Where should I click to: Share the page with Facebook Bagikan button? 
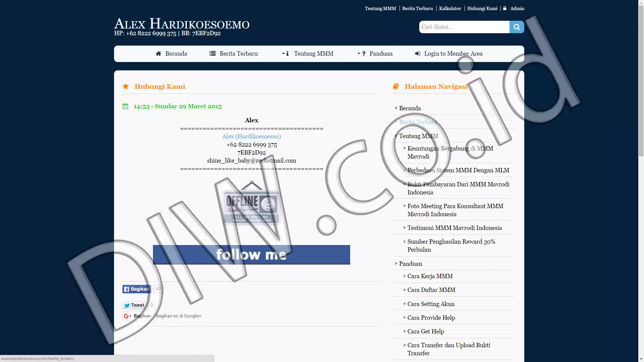pos(137,289)
